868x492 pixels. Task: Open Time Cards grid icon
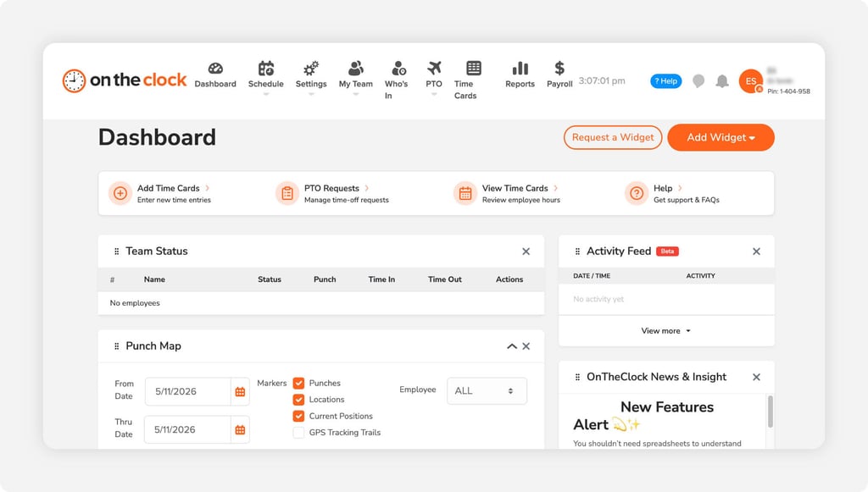(474, 68)
